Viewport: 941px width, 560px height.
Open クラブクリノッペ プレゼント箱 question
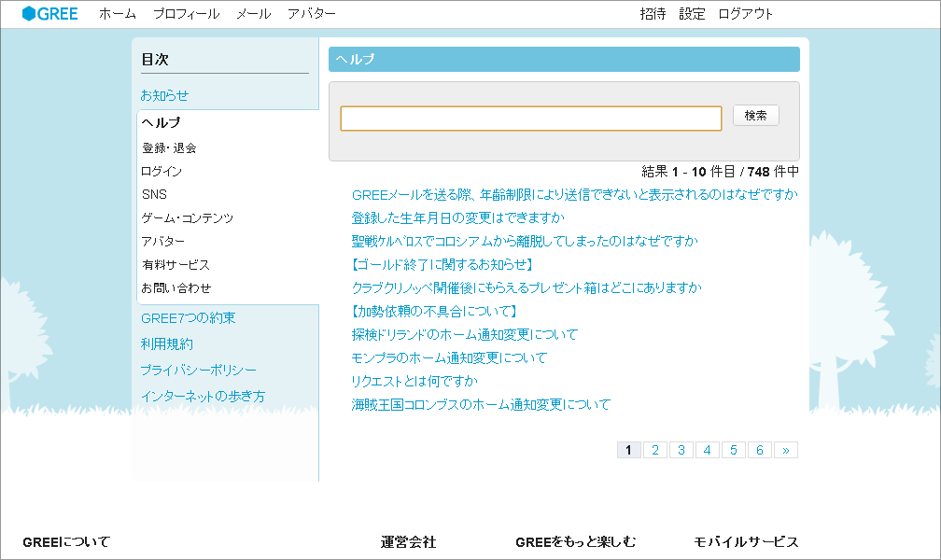click(x=527, y=287)
